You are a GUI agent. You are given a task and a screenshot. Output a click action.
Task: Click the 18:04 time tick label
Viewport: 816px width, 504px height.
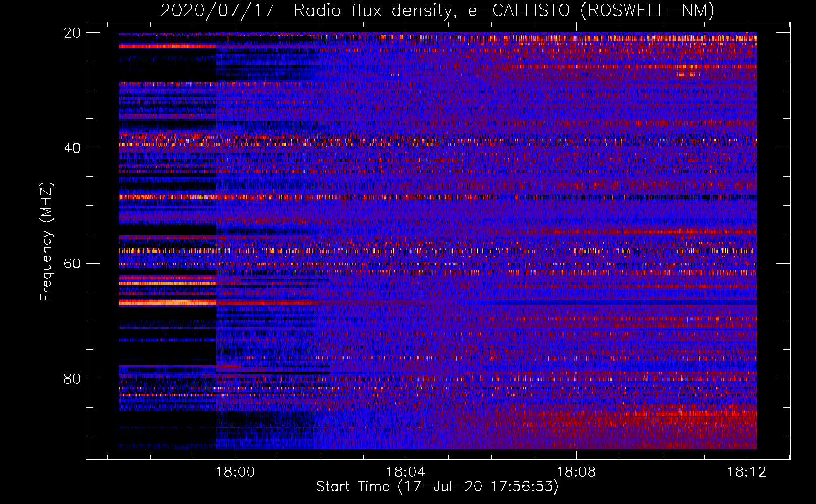pos(406,472)
